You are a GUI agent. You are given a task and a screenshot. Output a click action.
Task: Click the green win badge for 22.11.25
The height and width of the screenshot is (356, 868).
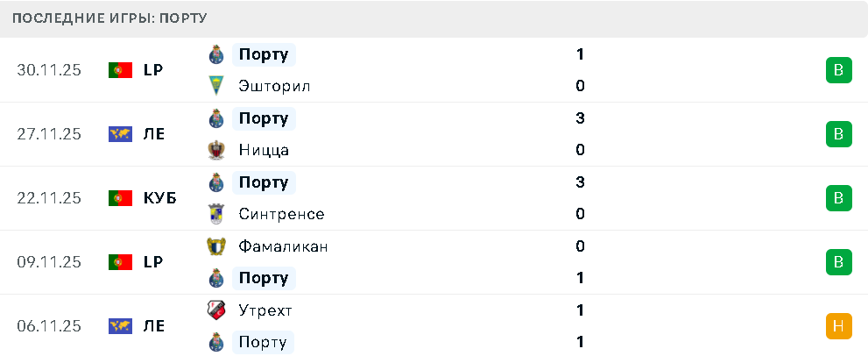pyautogui.click(x=838, y=198)
